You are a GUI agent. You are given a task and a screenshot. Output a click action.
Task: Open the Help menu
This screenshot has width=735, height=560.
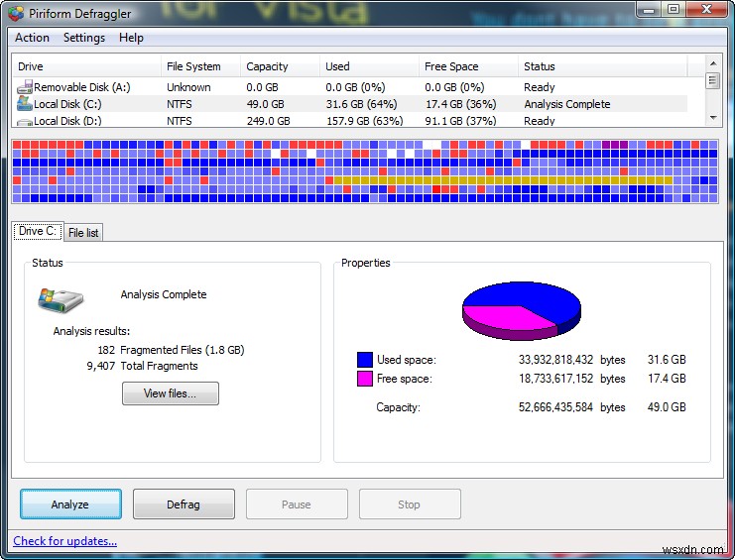click(131, 38)
